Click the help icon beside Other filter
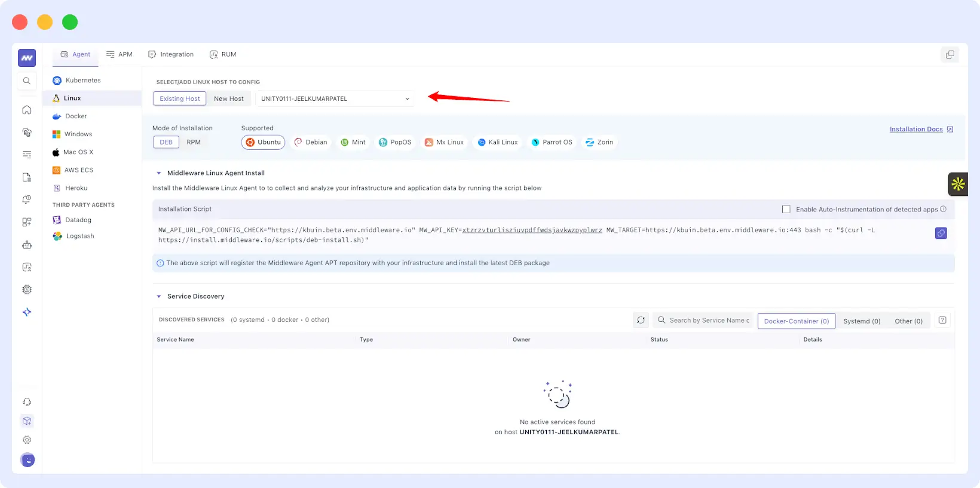 pyautogui.click(x=942, y=321)
